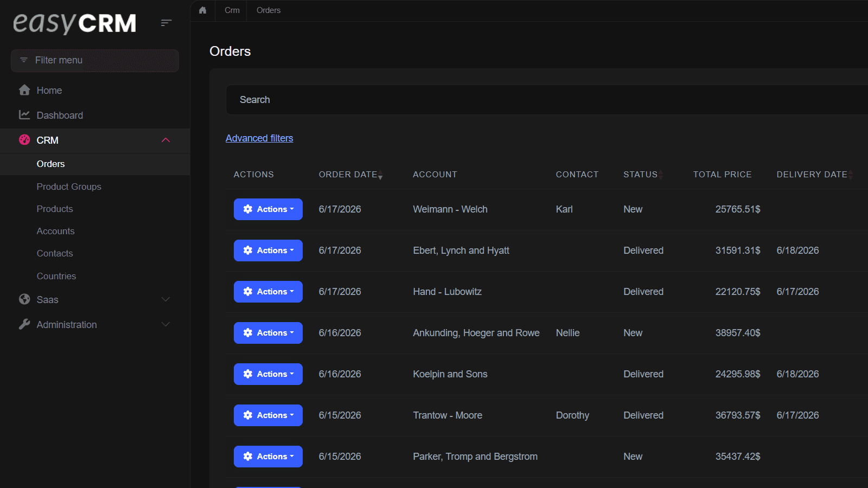Open Advanced filters link
This screenshot has width=868, height=488.
coord(259,138)
